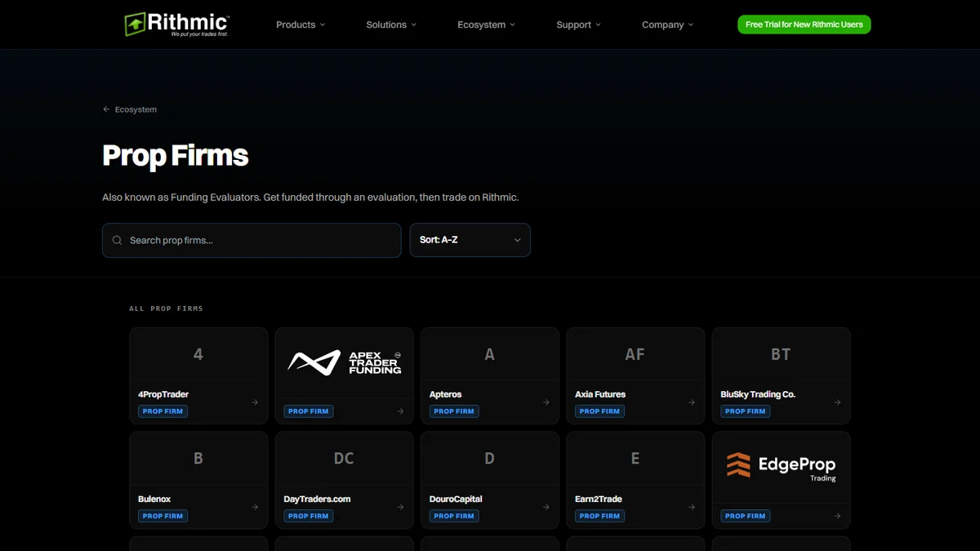Click PROP FIRM badge on Axia Futures card
980x551 pixels.
tap(599, 411)
